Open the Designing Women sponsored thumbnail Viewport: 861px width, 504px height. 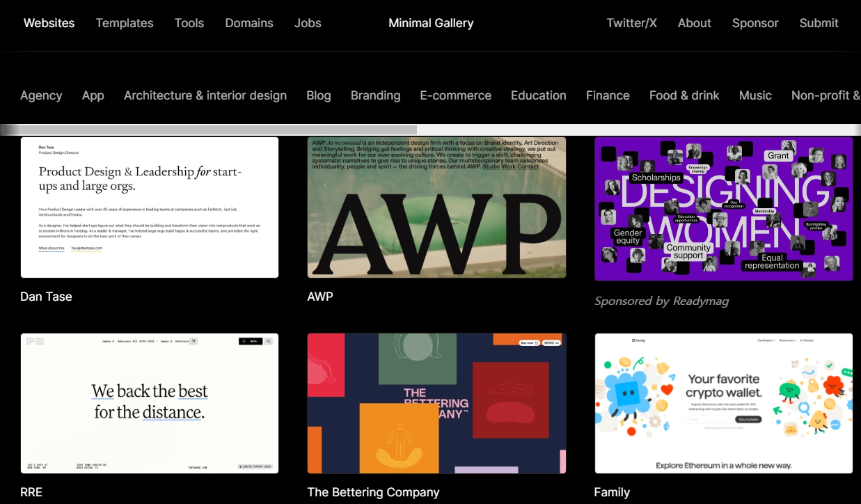click(x=724, y=208)
